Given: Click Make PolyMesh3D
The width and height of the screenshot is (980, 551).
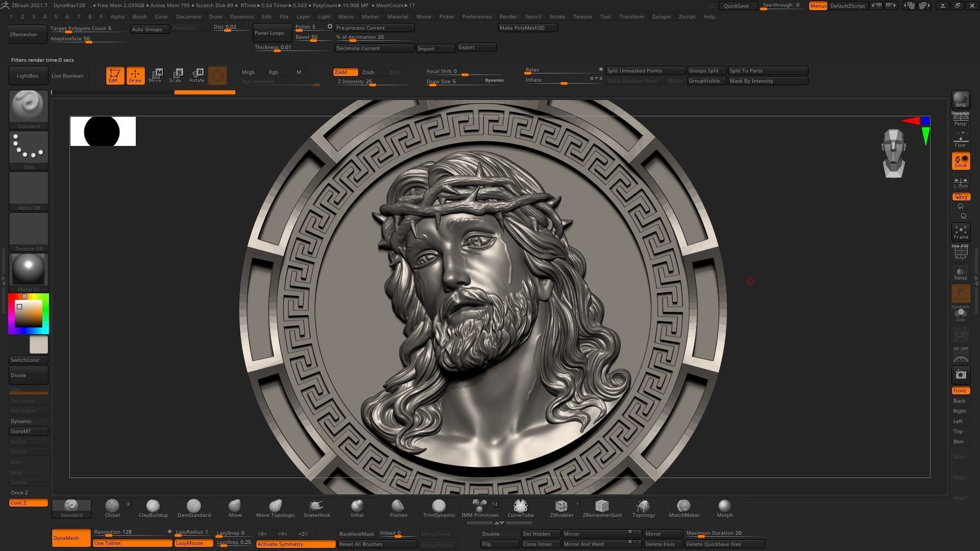Looking at the screenshot, I should [527, 28].
